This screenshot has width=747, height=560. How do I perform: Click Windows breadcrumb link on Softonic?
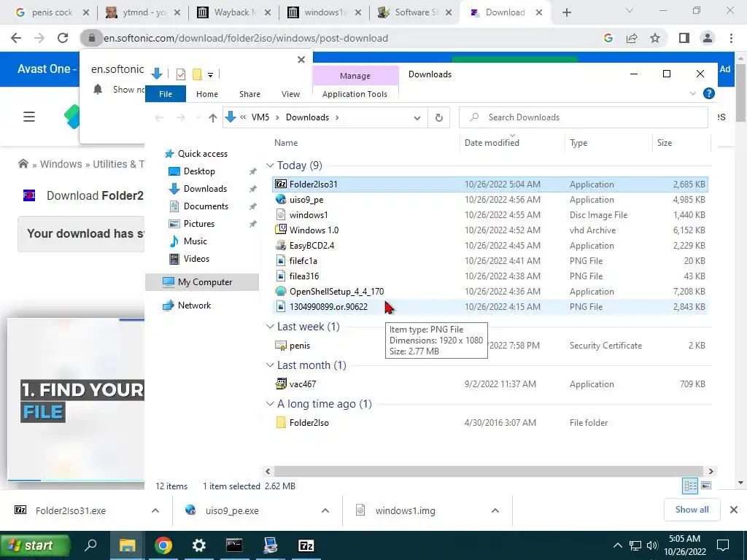61,164
